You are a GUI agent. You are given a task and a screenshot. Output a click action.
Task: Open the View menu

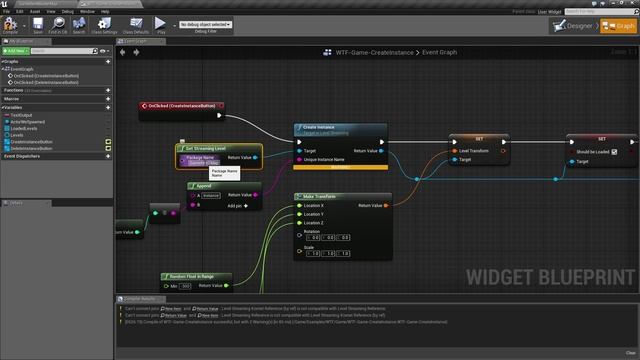pos(51,11)
